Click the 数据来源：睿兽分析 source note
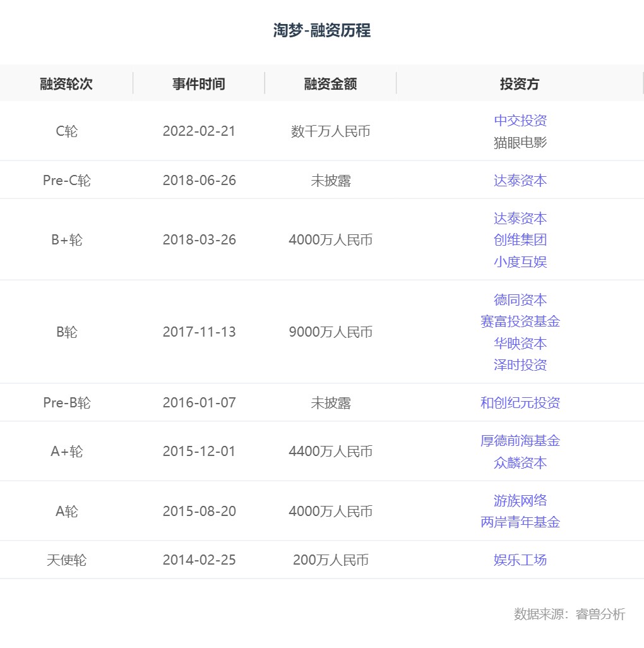The height and width of the screenshot is (648, 644). 569,614
